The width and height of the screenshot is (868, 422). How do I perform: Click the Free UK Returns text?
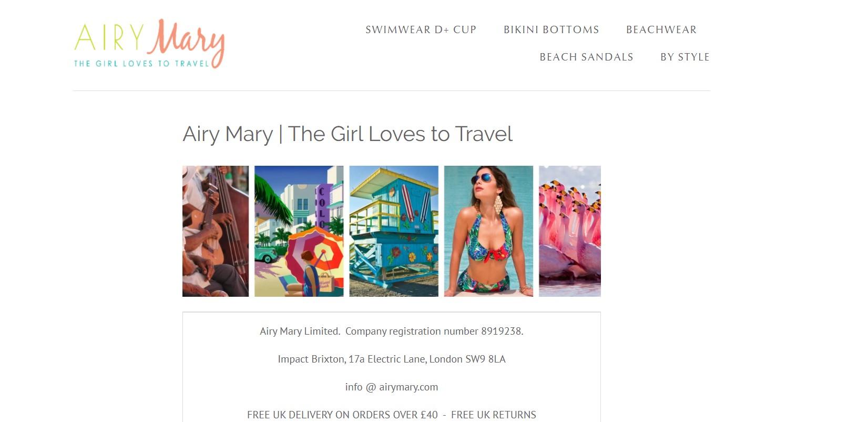tap(494, 415)
